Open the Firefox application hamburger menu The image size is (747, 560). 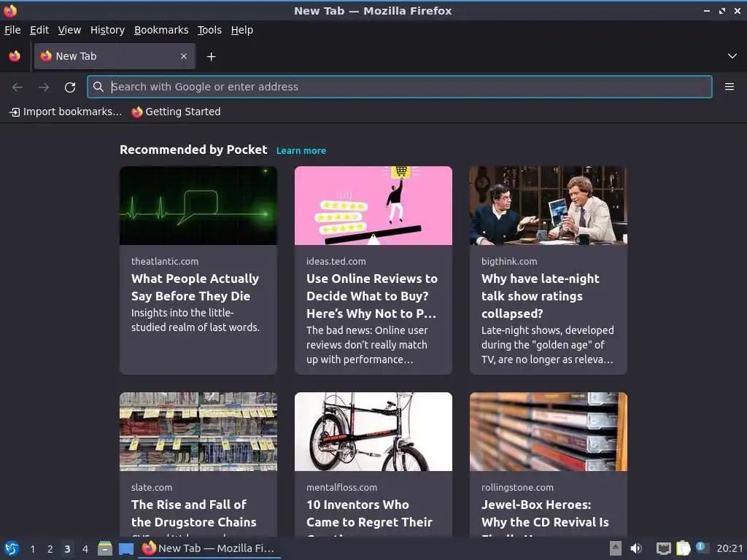click(729, 87)
